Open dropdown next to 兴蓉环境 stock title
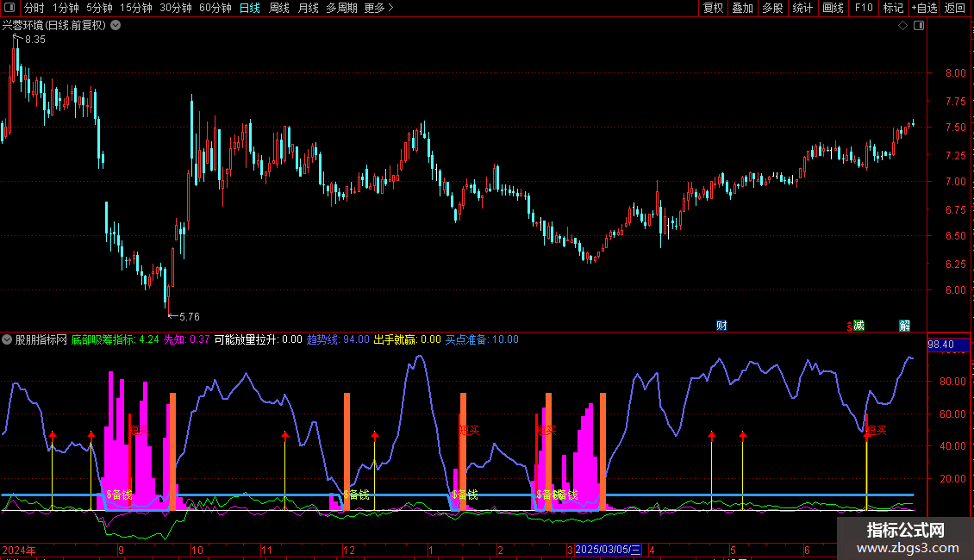 coord(116,25)
